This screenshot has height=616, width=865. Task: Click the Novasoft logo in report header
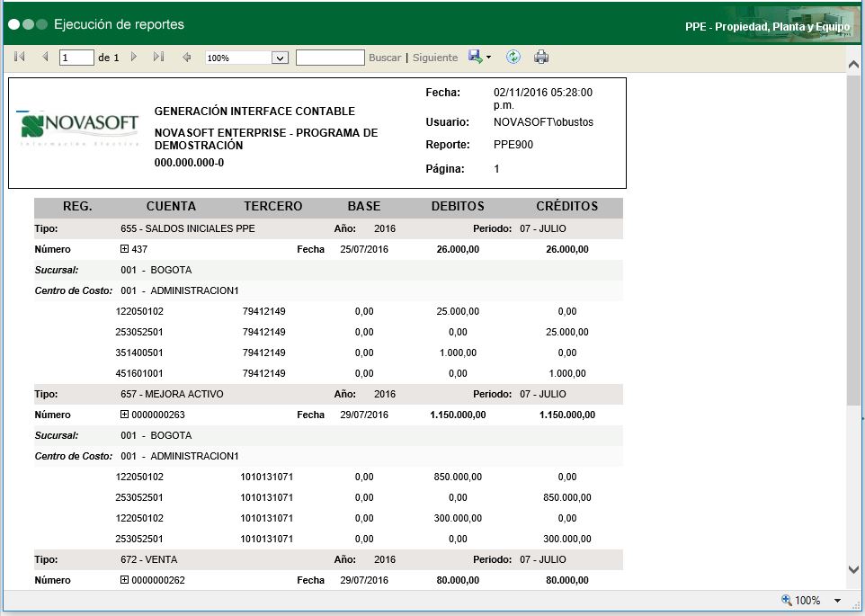79,128
